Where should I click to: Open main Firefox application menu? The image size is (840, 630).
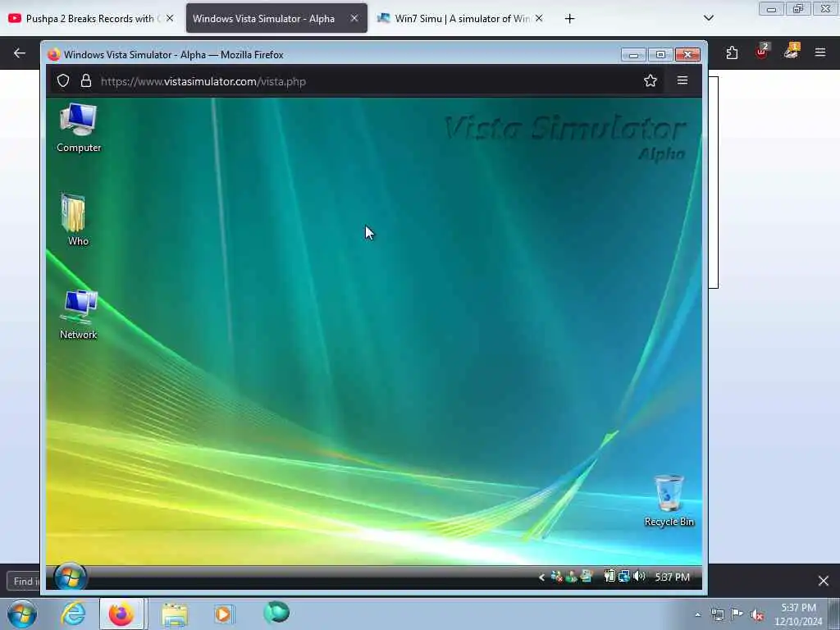click(x=819, y=52)
